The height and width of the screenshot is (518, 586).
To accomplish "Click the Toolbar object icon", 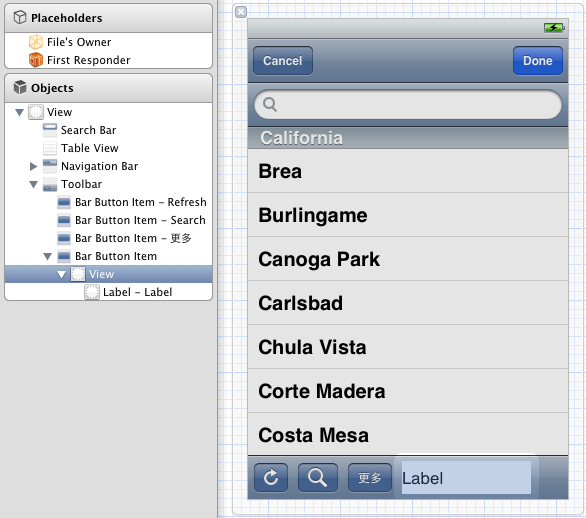I will point(50,184).
